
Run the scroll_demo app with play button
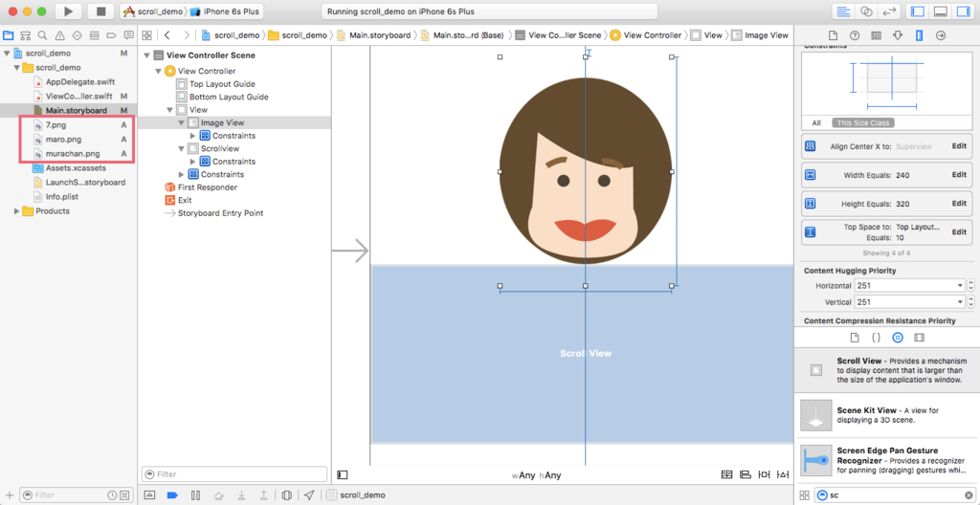point(69,11)
